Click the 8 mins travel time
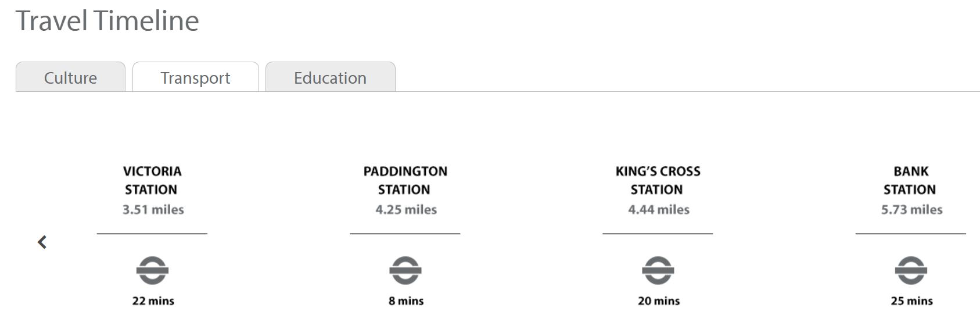 pyautogui.click(x=406, y=301)
